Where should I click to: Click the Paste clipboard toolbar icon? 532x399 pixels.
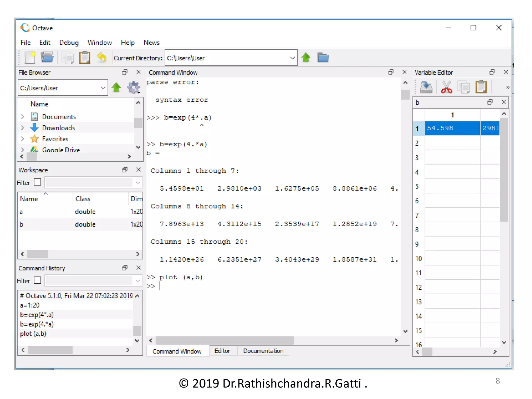[x=85, y=58]
